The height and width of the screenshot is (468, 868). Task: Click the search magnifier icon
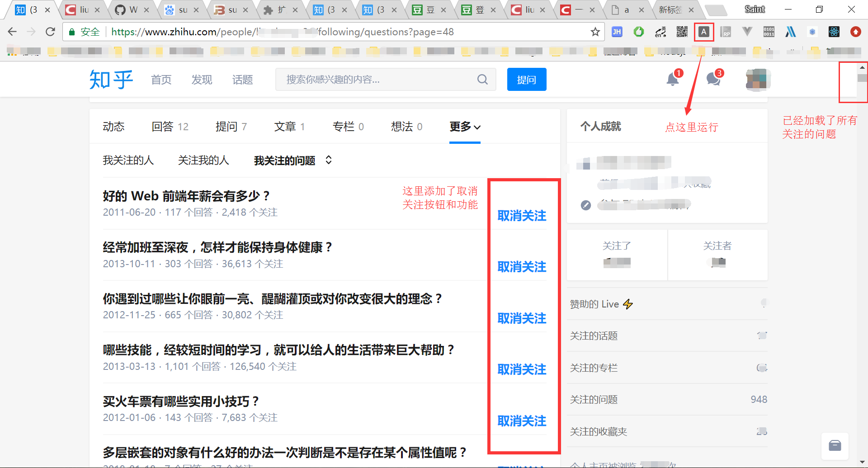pyautogui.click(x=482, y=80)
